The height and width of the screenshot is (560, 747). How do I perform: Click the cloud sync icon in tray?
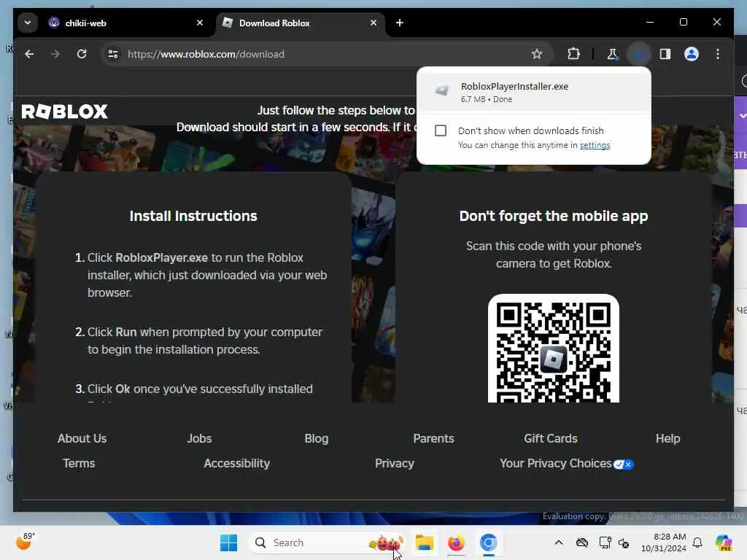(x=581, y=542)
